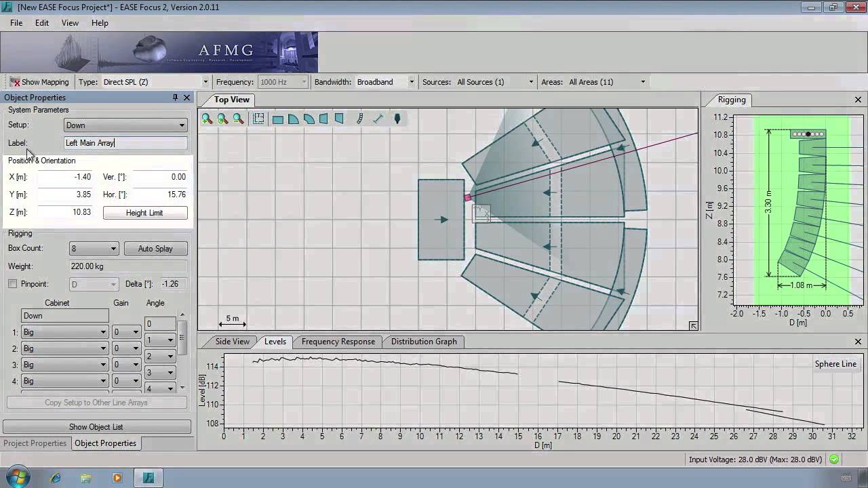The height and width of the screenshot is (488, 868).
Task: Open the Areas All Areas (11) dropdown
Action: point(607,82)
